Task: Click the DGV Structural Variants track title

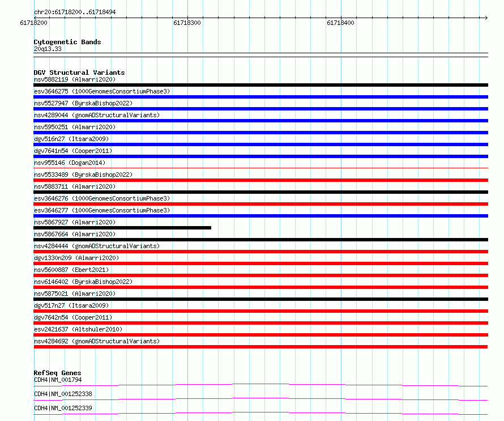Action: (x=79, y=73)
